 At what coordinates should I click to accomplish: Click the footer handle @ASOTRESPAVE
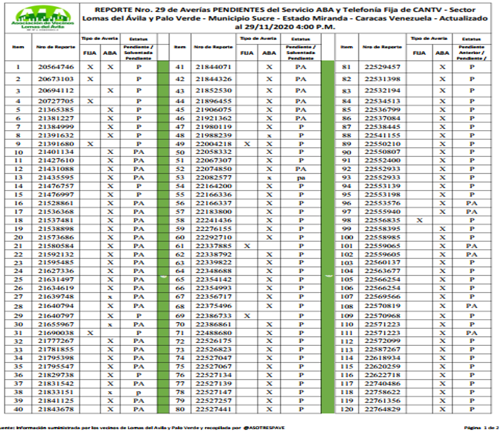264,427
